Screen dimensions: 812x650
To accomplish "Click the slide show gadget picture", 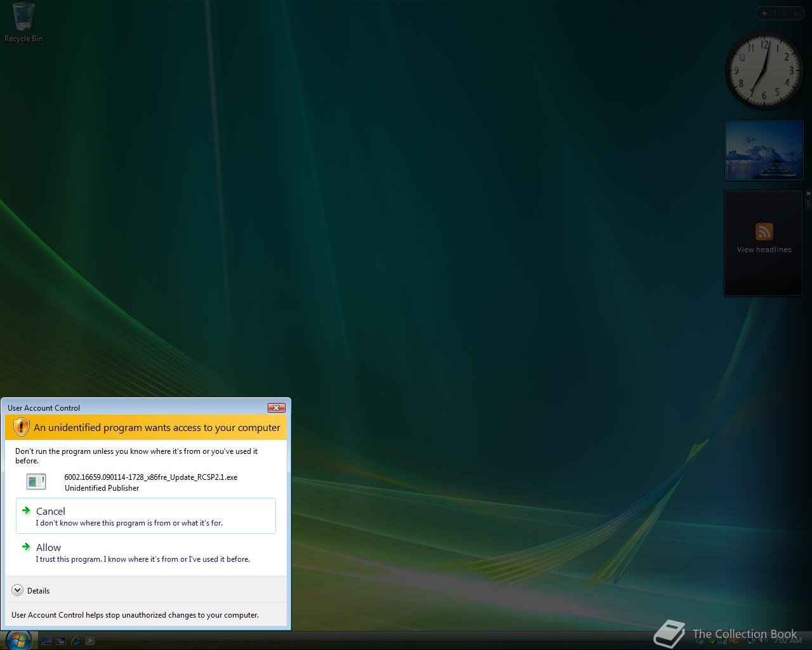I will pyautogui.click(x=764, y=150).
